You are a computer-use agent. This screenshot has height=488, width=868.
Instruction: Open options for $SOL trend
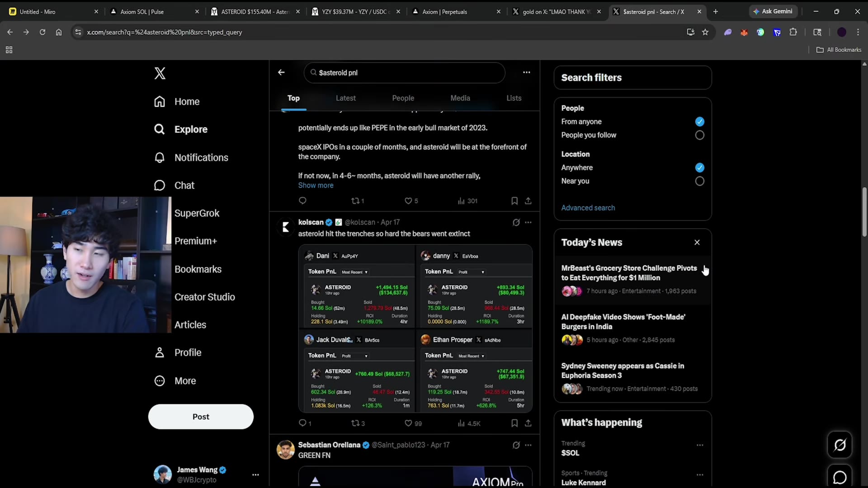[x=700, y=445]
